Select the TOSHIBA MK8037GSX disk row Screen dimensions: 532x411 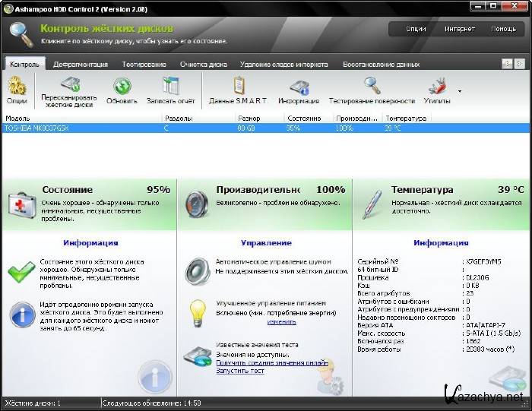coord(76,128)
